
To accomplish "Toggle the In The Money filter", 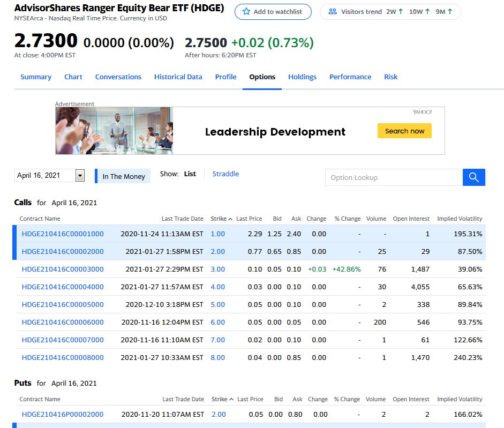I will (x=123, y=176).
